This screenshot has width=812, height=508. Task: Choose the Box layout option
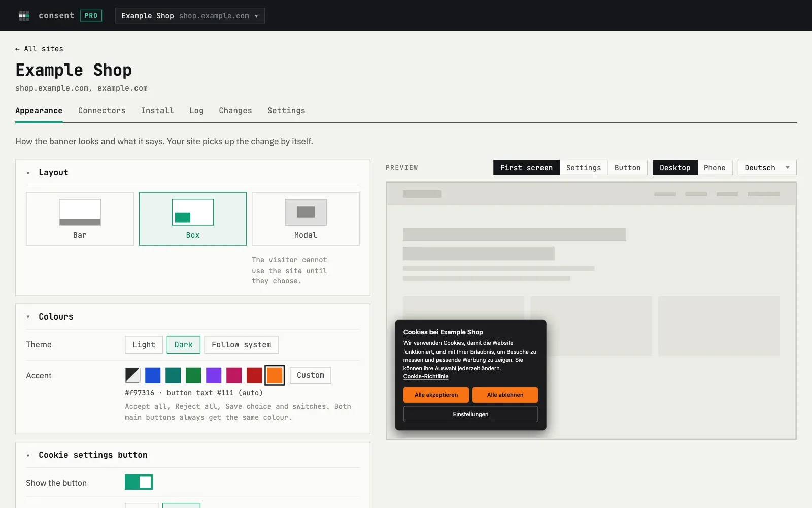[x=193, y=218]
